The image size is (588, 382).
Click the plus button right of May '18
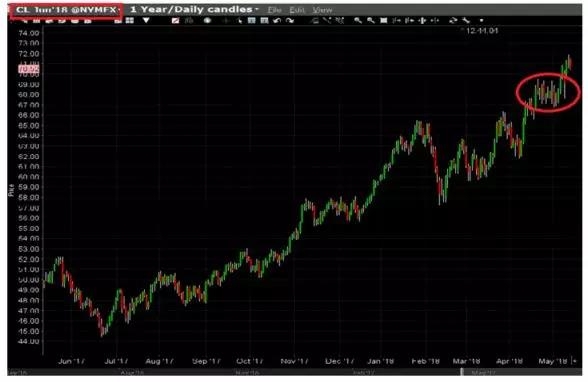(x=574, y=361)
